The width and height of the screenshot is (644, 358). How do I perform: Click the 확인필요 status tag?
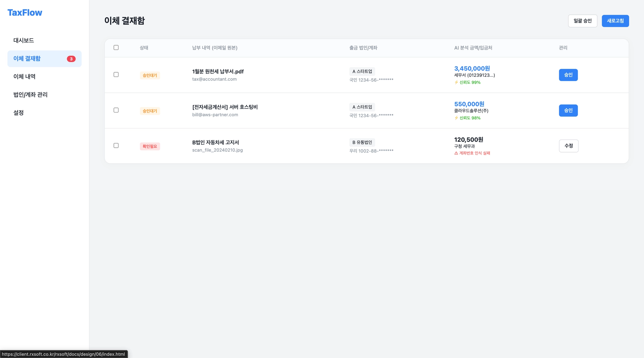pos(150,146)
